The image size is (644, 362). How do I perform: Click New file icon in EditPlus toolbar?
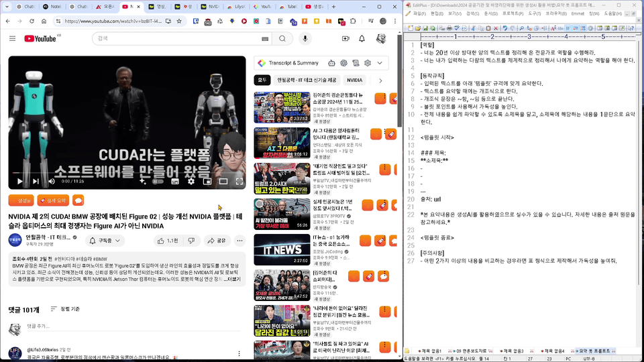click(x=411, y=28)
